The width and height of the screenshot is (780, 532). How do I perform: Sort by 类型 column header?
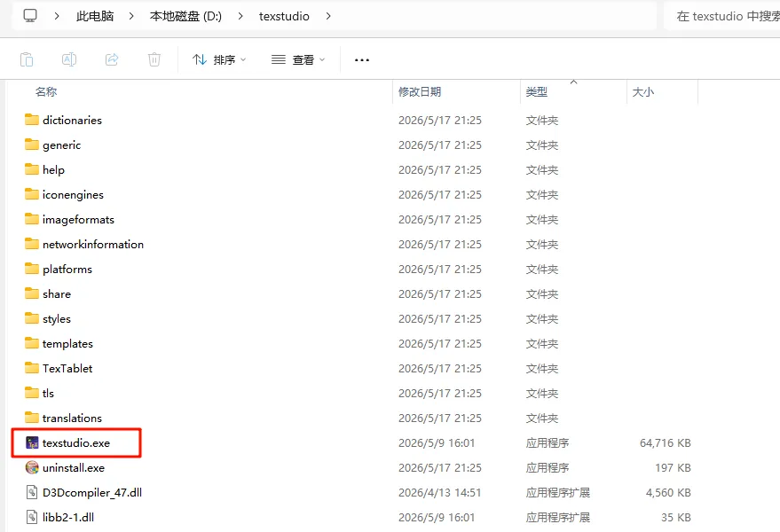pos(537,91)
